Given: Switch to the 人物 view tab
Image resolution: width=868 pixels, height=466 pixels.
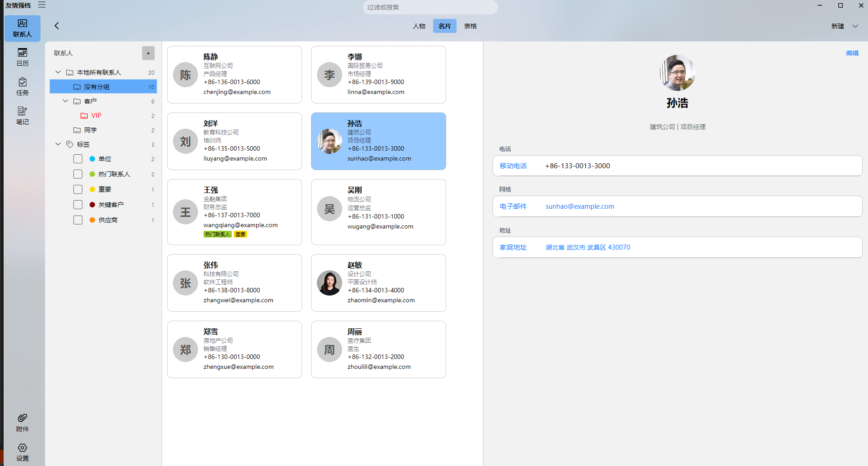Looking at the screenshot, I should click(x=419, y=26).
